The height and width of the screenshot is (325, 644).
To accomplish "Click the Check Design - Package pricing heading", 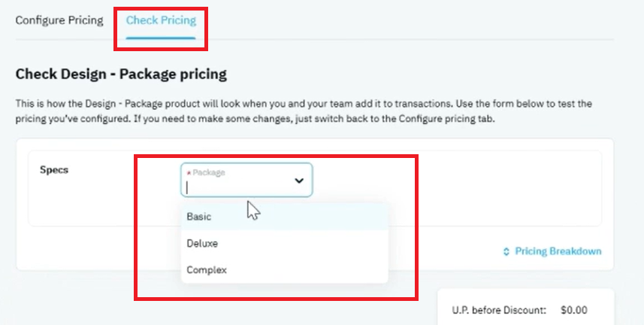I will (121, 74).
